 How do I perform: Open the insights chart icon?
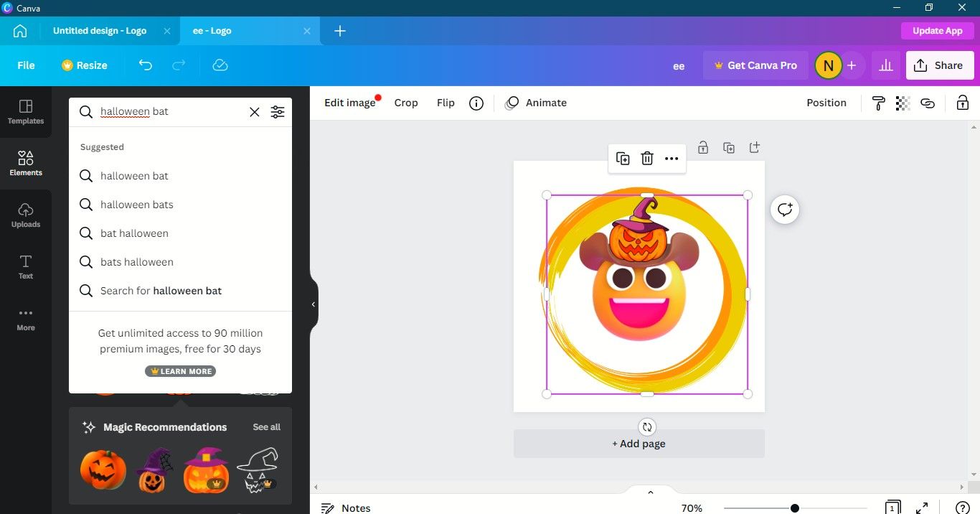tap(886, 65)
